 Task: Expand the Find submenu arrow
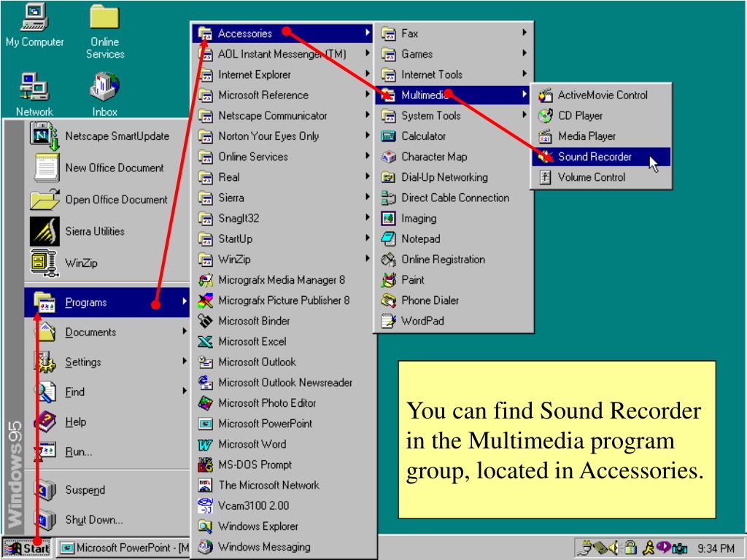click(x=185, y=391)
